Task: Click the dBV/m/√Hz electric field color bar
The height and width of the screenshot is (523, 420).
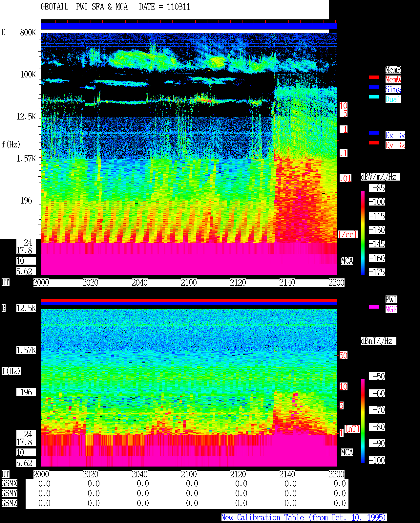Action: point(363,233)
